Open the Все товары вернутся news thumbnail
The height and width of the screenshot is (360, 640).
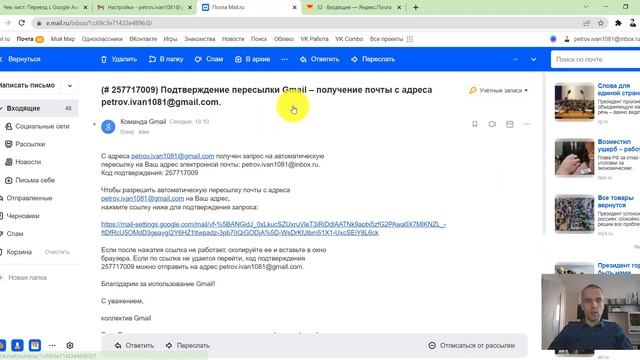pyautogui.click(x=574, y=213)
